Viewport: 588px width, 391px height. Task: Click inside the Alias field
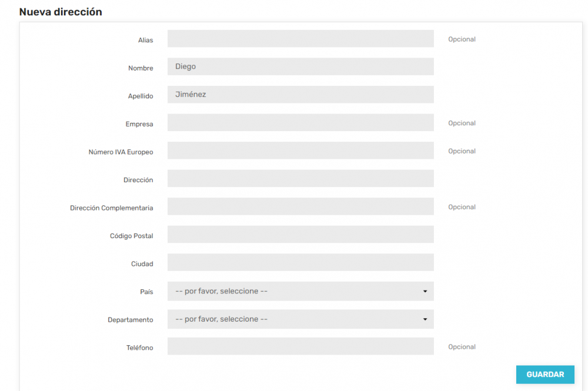(300, 38)
